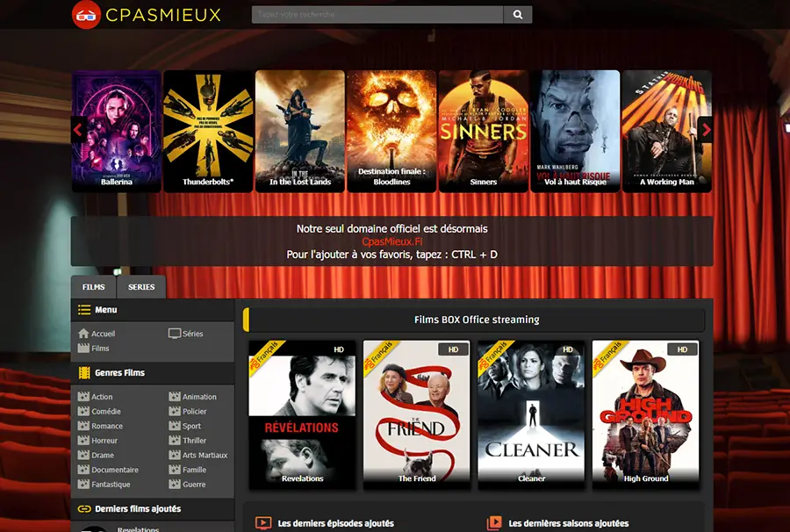This screenshot has width=790, height=532.
Task: Open The Friend movie card
Action: point(417,414)
